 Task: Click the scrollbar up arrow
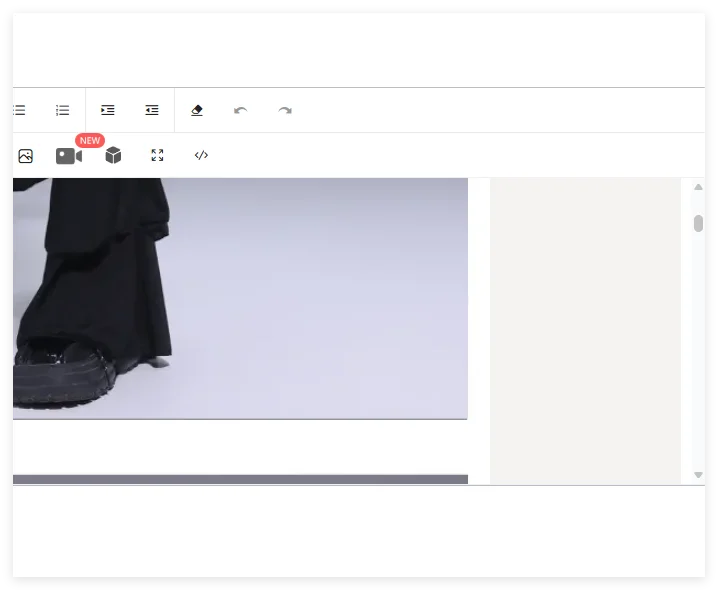[x=698, y=187]
